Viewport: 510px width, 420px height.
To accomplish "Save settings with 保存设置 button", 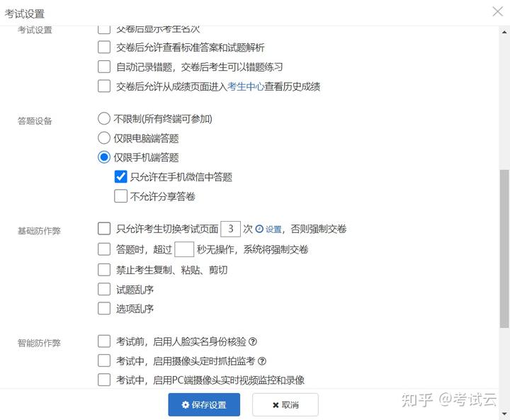I will click(204, 404).
